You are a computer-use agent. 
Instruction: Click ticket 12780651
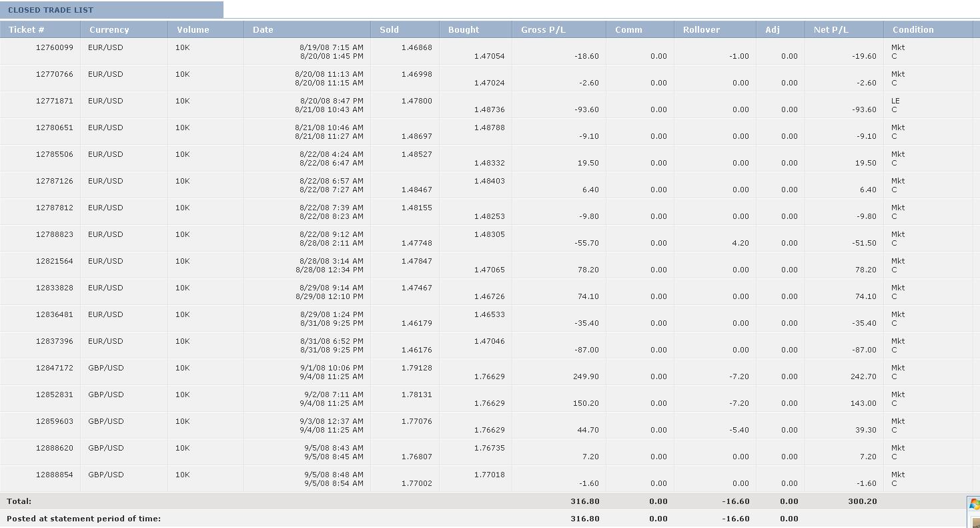[x=55, y=127]
